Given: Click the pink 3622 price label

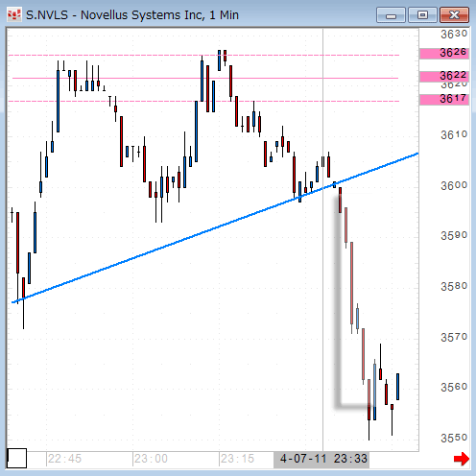Looking at the screenshot, I should pos(444,77).
